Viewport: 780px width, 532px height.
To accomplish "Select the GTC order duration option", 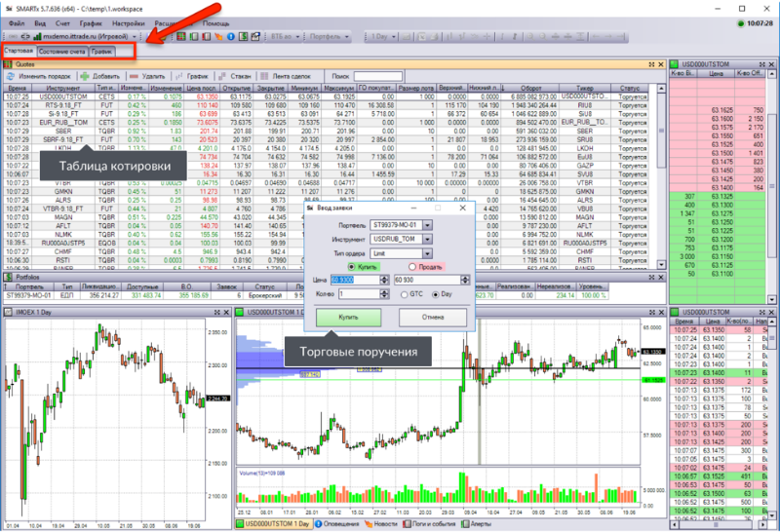I will coord(404,294).
